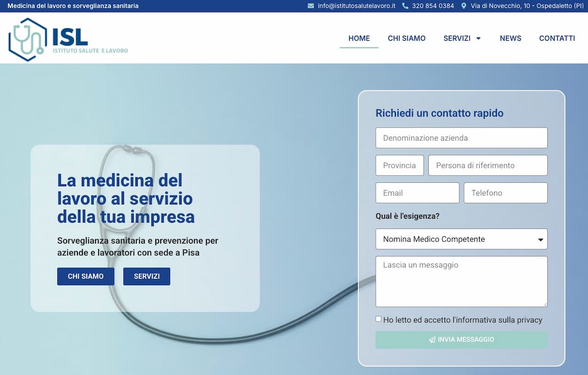
Task: Click the 'Sorveglianza sanitaria e prevenzione' subtitle
Action: [x=138, y=247]
